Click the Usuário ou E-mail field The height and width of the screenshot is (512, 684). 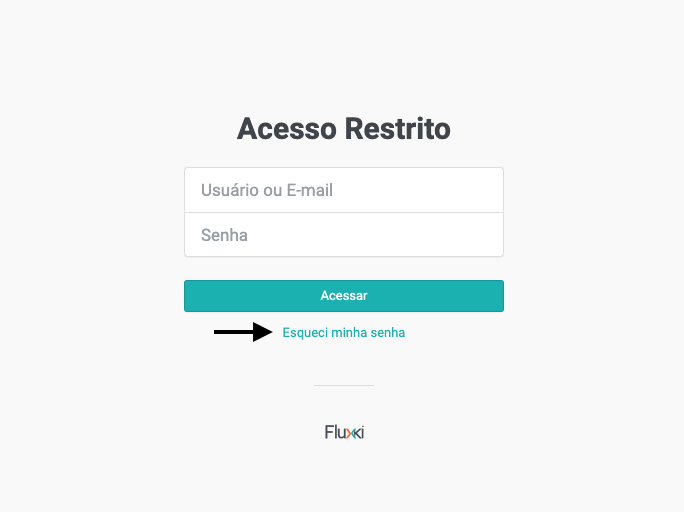pyautogui.click(x=343, y=190)
